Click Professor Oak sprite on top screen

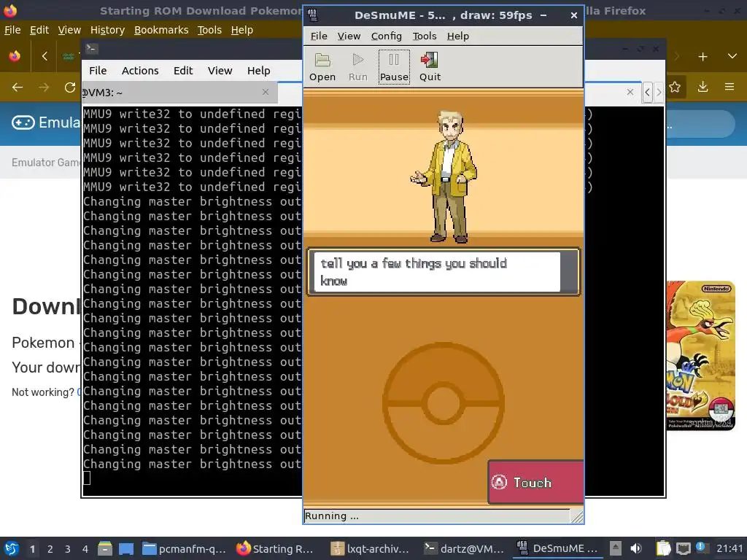pos(446,177)
